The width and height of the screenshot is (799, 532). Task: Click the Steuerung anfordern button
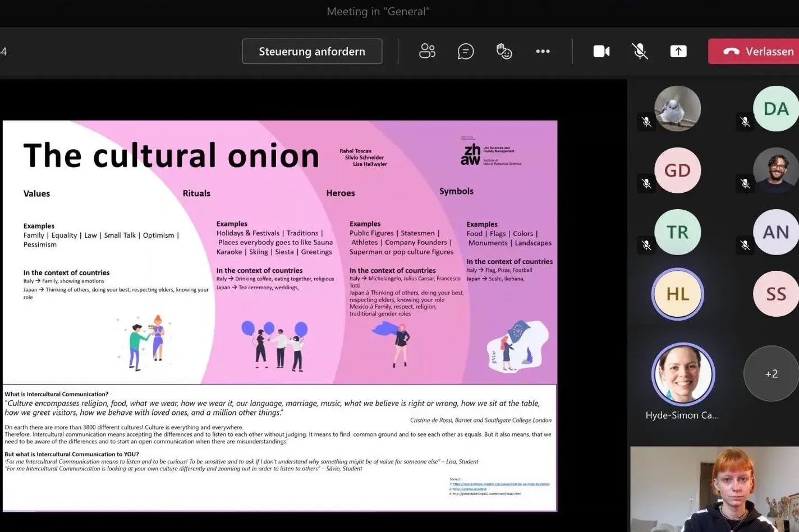(x=312, y=52)
